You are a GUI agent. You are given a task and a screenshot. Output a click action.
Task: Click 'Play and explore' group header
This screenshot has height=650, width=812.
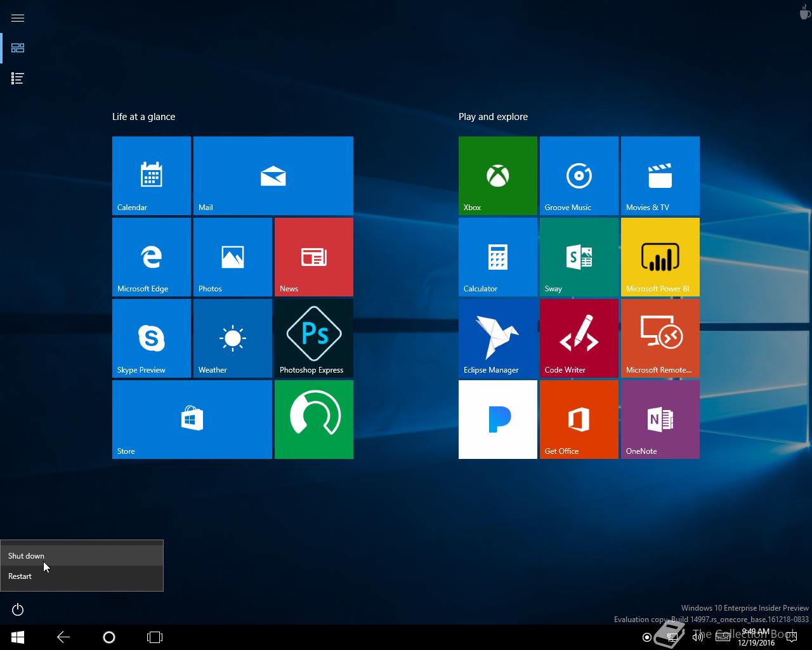493,117
